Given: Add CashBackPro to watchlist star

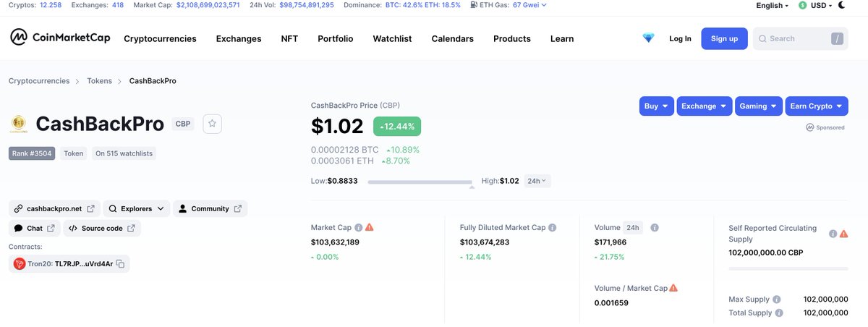Looking at the screenshot, I should [212, 124].
